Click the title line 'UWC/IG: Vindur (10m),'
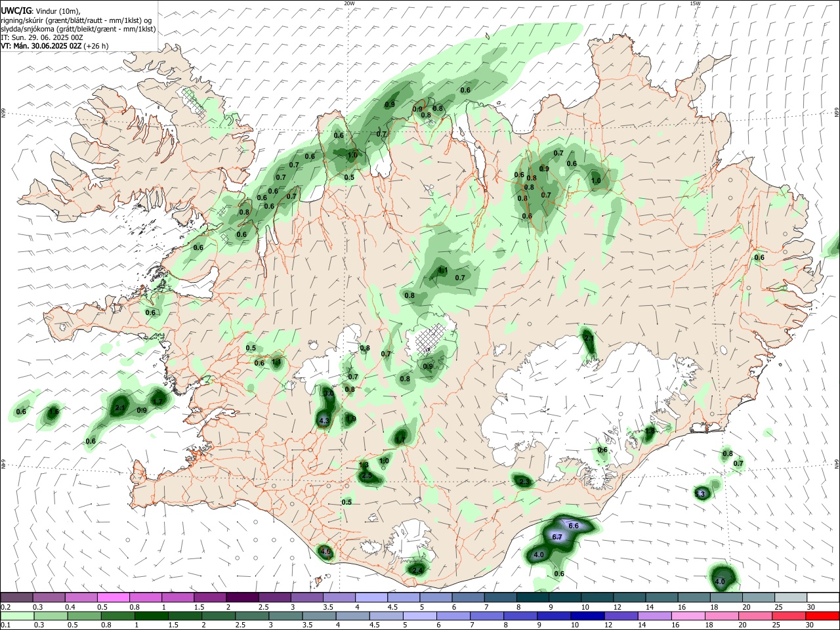 click(40, 11)
